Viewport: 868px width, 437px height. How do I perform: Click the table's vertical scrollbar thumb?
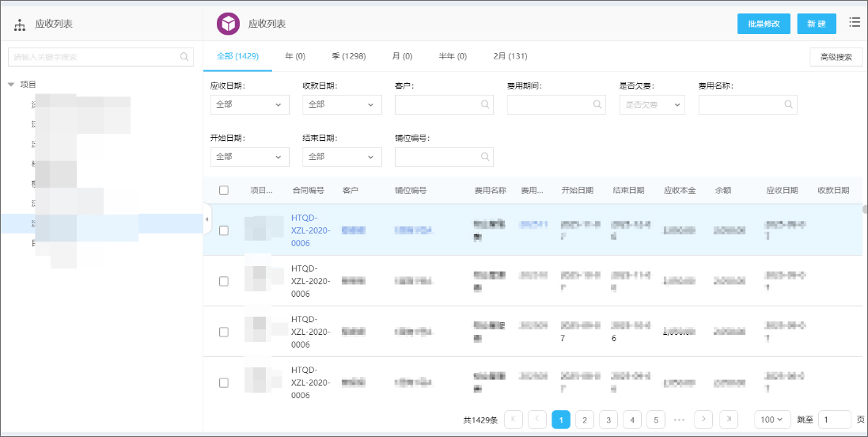click(x=865, y=209)
